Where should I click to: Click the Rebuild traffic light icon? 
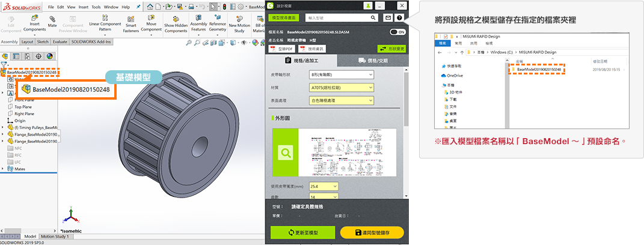224,7
